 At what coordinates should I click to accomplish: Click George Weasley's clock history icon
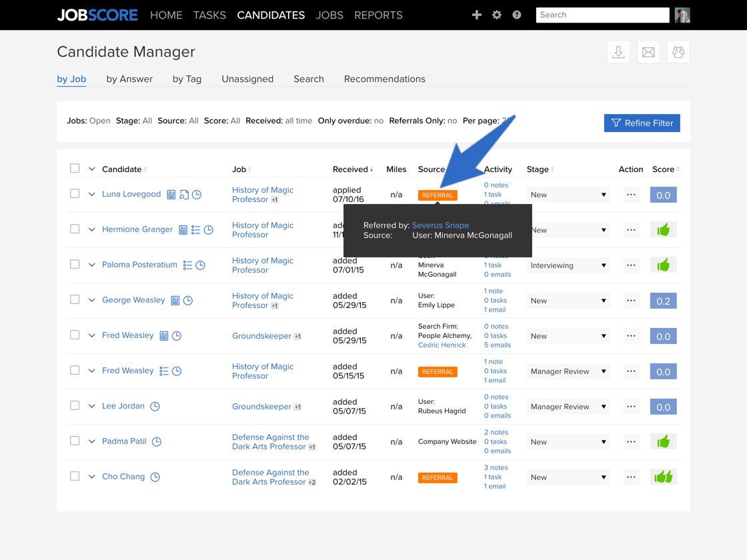[188, 301]
